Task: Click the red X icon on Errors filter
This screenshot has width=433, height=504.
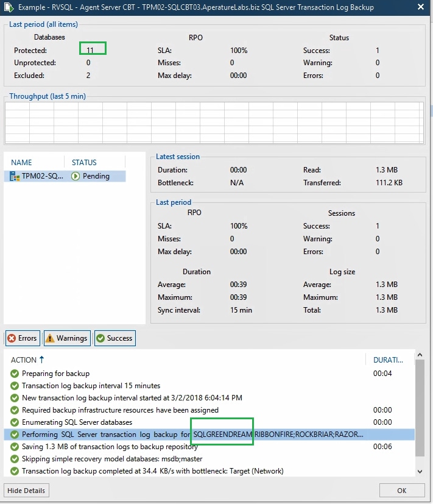Action: coord(12,338)
